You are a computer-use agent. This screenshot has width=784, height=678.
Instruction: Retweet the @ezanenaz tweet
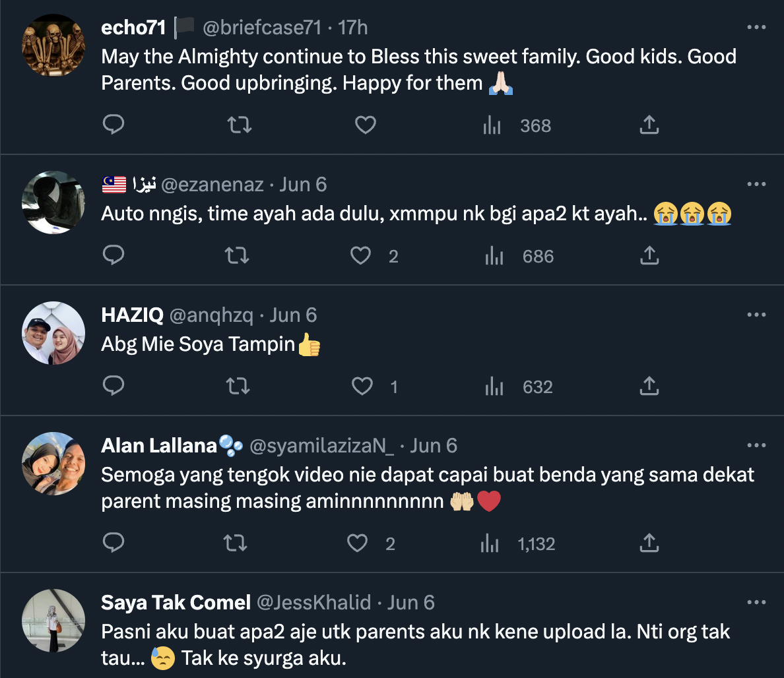pyautogui.click(x=237, y=255)
